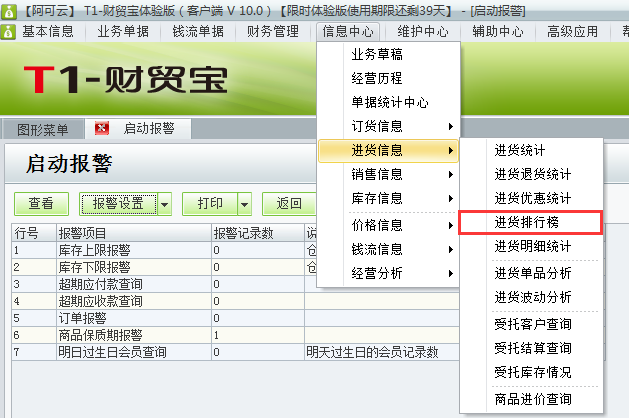The height and width of the screenshot is (418, 629).
Task: Click the 行号 column header
Action: [x=34, y=233]
